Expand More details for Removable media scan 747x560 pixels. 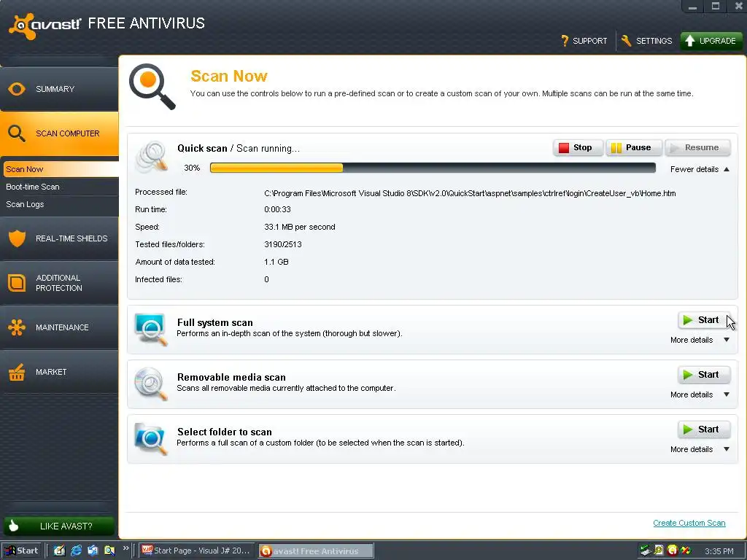700,394
